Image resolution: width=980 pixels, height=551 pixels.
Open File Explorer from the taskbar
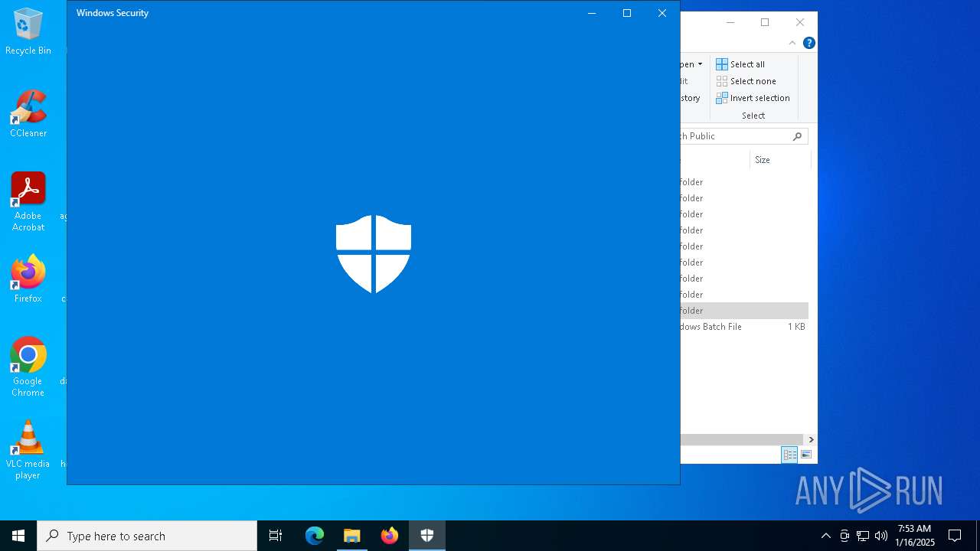(352, 536)
